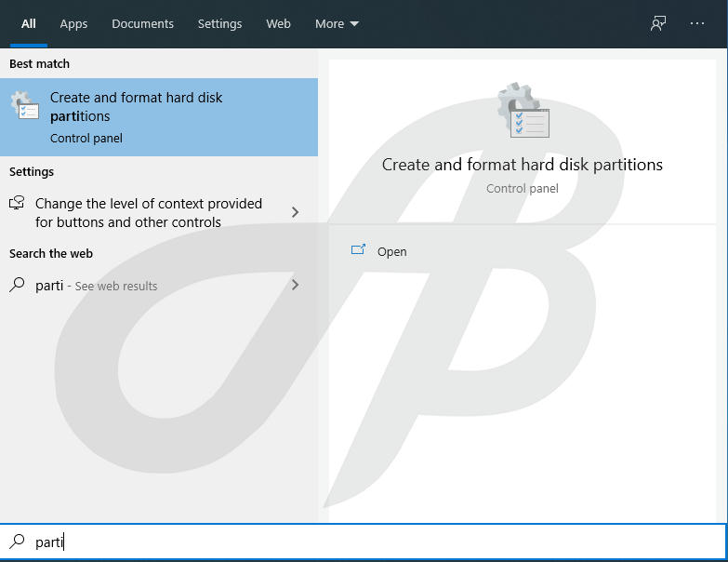The image size is (728, 562).
Task: Expand the chevron for context level setting
Action: tap(295, 212)
